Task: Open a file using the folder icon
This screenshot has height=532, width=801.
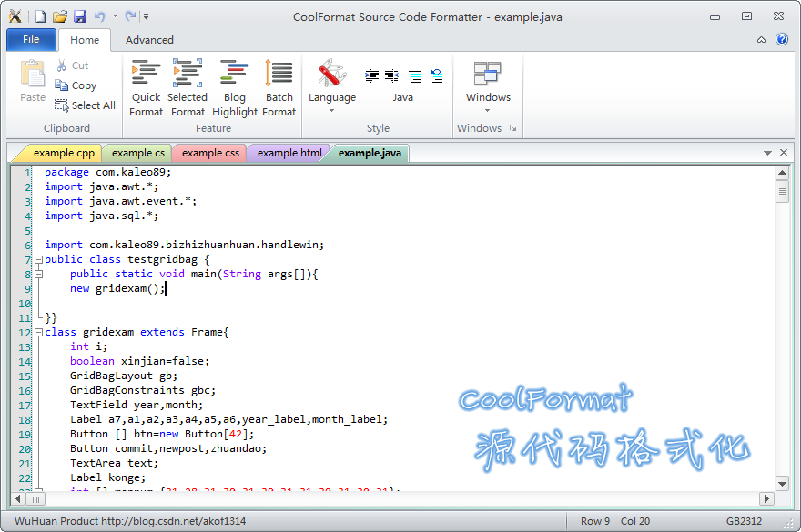Action: pos(59,15)
